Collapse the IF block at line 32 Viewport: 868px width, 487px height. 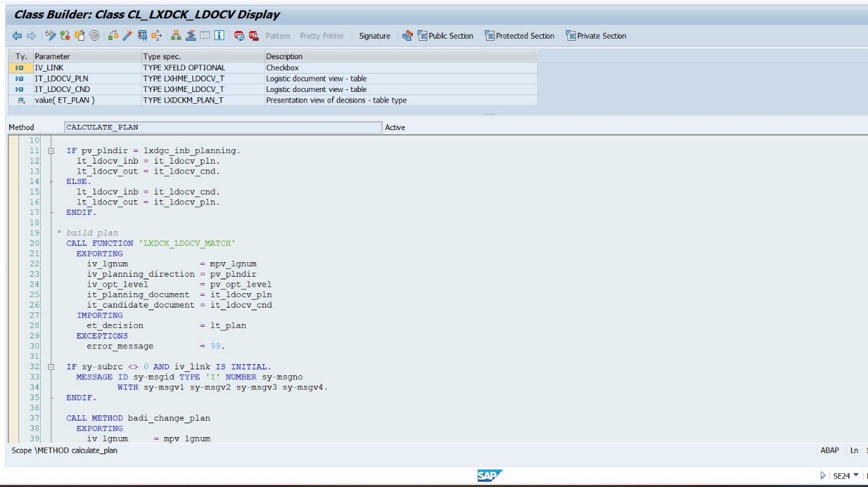51,367
